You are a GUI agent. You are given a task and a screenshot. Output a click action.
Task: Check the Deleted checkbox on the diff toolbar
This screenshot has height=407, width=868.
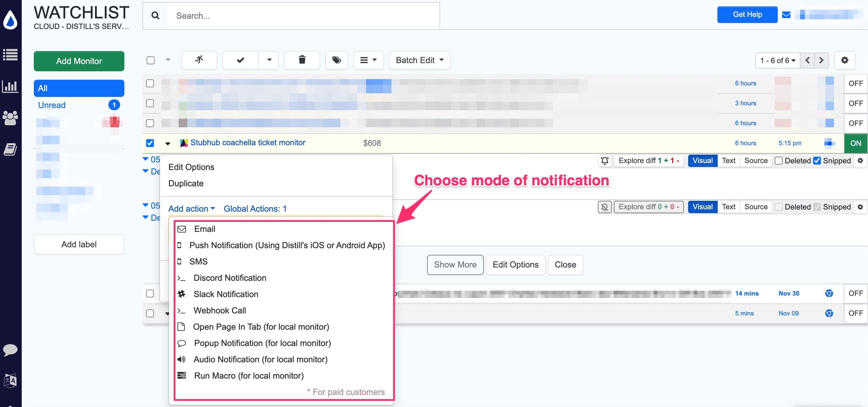pyautogui.click(x=779, y=161)
